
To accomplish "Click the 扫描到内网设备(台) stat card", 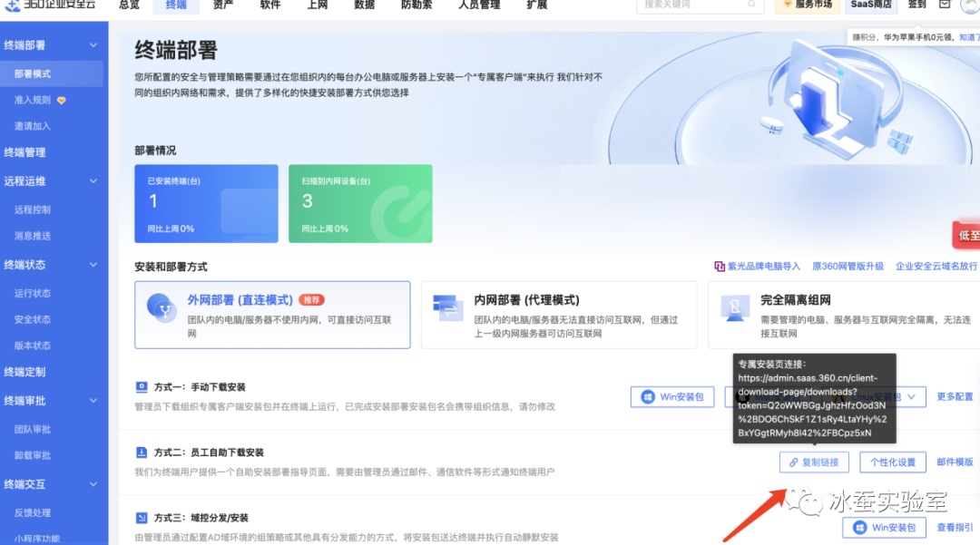I will 360,203.
